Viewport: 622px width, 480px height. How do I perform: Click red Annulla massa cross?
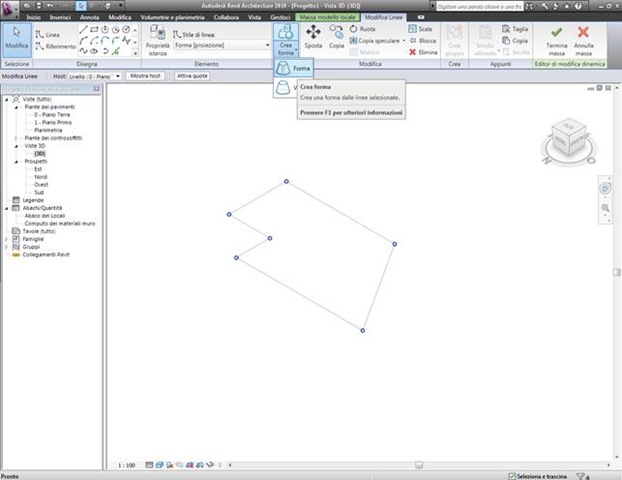click(583, 32)
